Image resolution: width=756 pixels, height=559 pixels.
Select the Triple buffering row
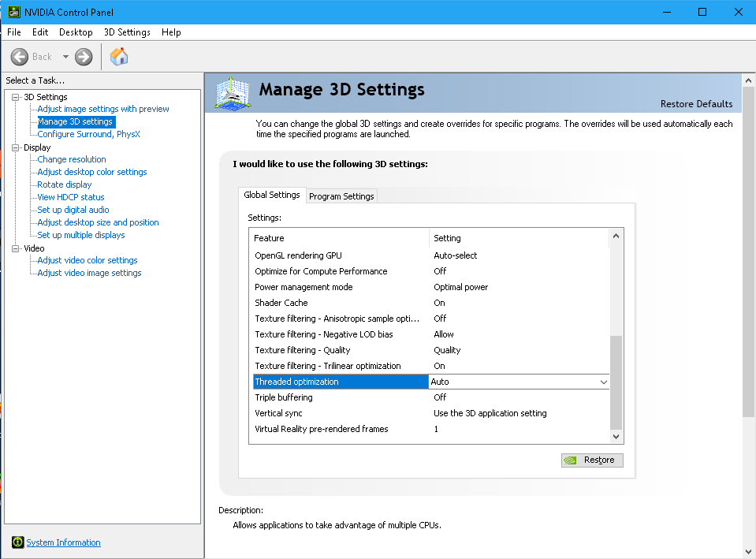pyautogui.click(x=431, y=397)
